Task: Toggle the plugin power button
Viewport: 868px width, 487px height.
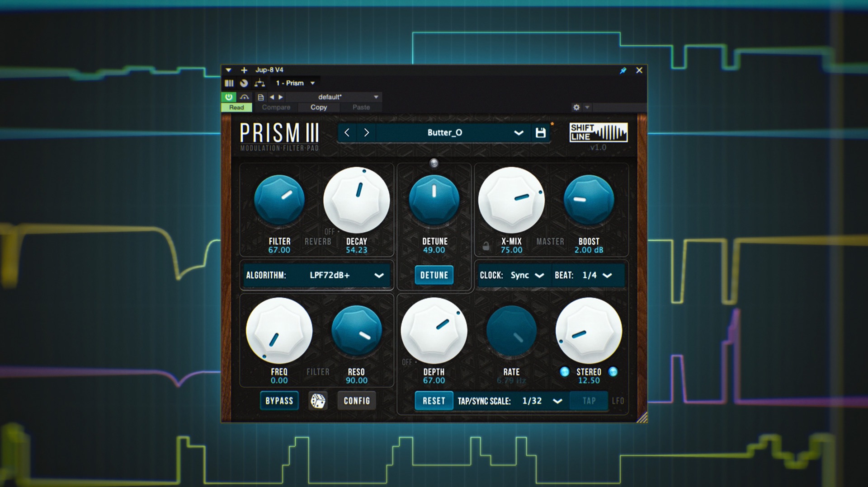Action: click(x=229, y=97)
